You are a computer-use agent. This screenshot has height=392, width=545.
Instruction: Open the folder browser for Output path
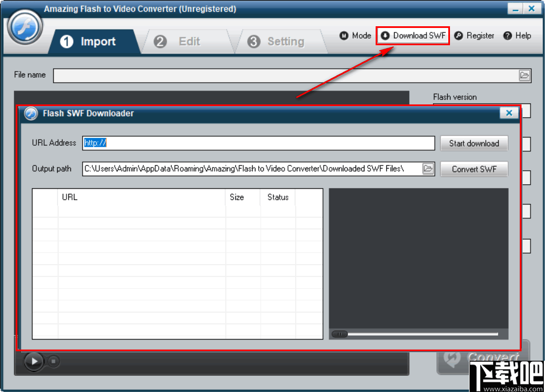[x=429, y=168]
